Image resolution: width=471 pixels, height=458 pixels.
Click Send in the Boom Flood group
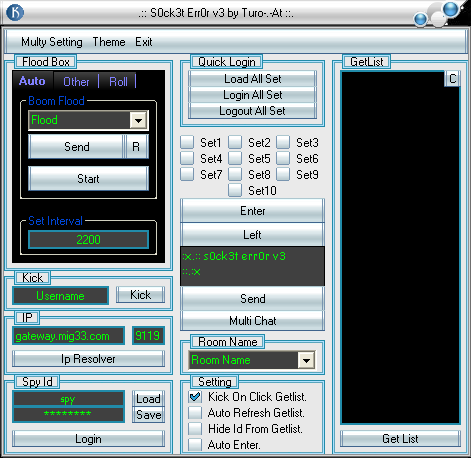(77, 147)
